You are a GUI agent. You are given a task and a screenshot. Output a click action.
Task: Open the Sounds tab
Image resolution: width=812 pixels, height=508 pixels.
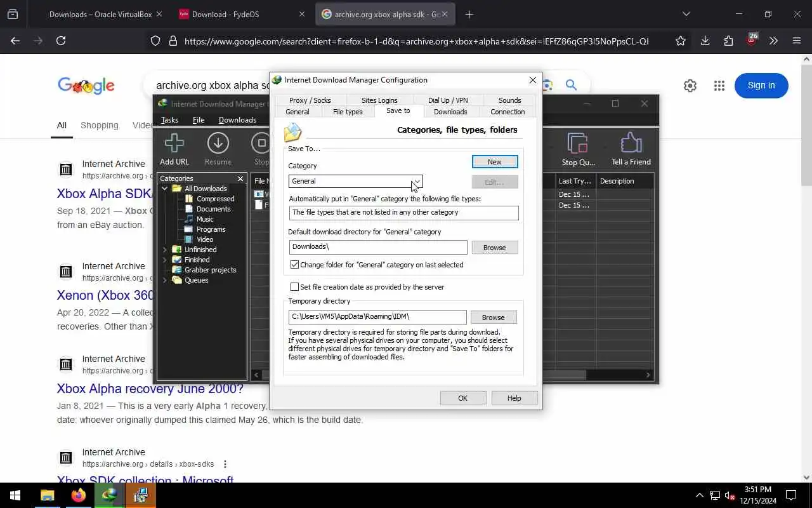click(x=509, y=100)
